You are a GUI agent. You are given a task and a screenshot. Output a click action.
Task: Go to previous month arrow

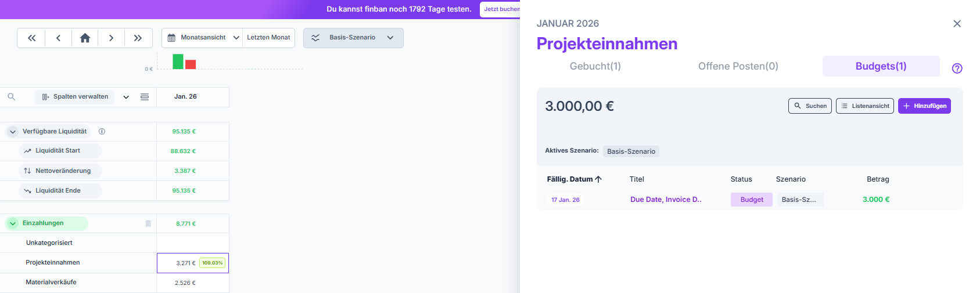pyautogui.click(x=58, y=38)
